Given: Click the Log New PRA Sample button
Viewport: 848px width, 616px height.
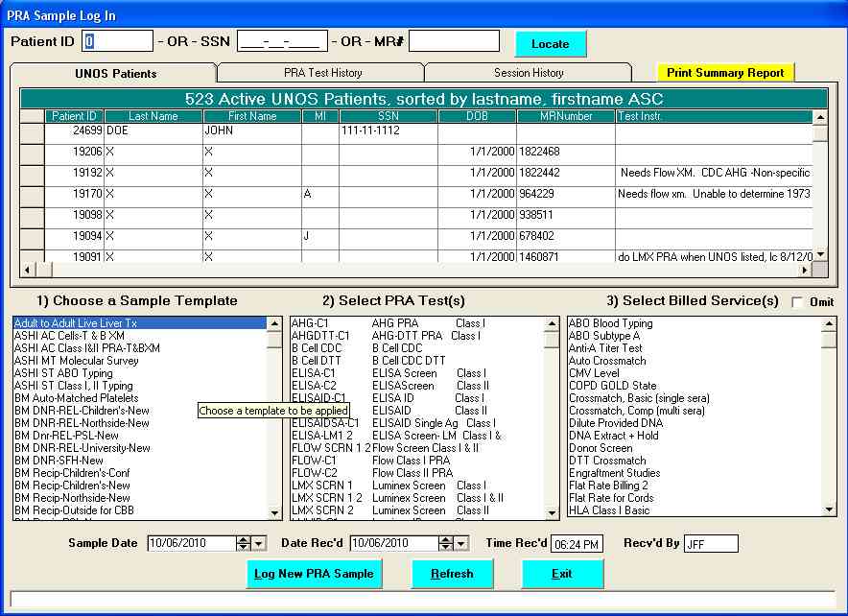Looking at the screenshot, I should [x=314, y=574].
